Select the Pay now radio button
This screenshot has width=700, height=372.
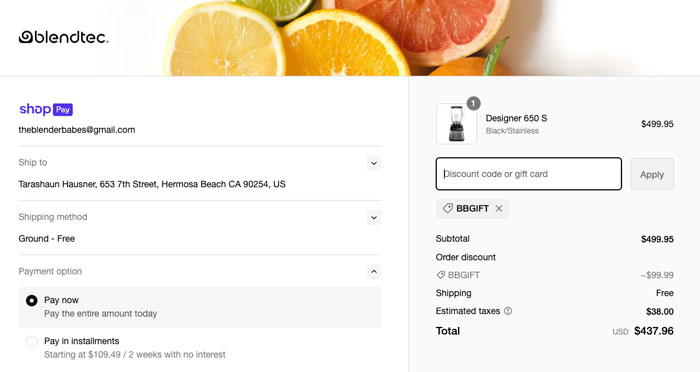(31, 301)
